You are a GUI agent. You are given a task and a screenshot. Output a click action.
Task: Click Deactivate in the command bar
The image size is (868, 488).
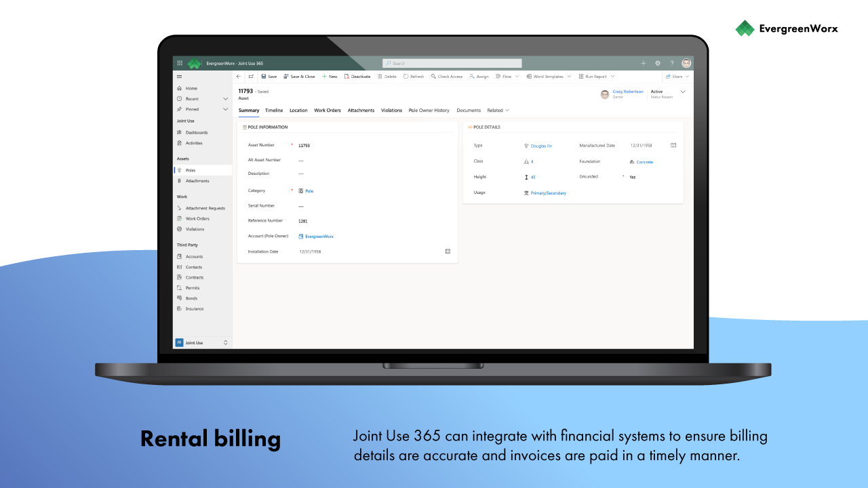click(357, 77)
